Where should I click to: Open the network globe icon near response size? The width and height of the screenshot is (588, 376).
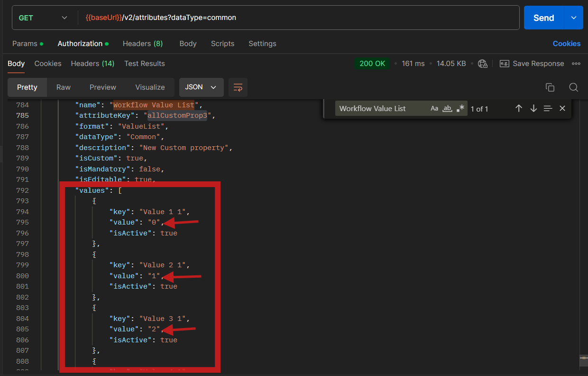483,64
